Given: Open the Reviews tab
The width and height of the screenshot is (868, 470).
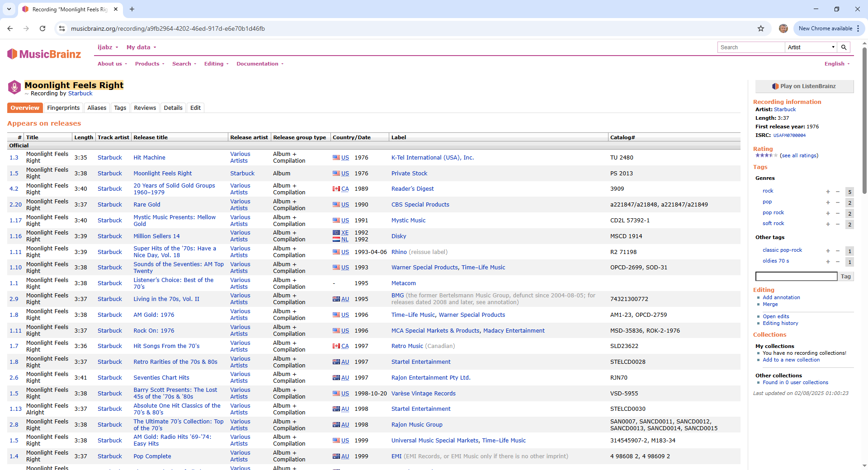Looking at the screenshot, I should [145, 108].
